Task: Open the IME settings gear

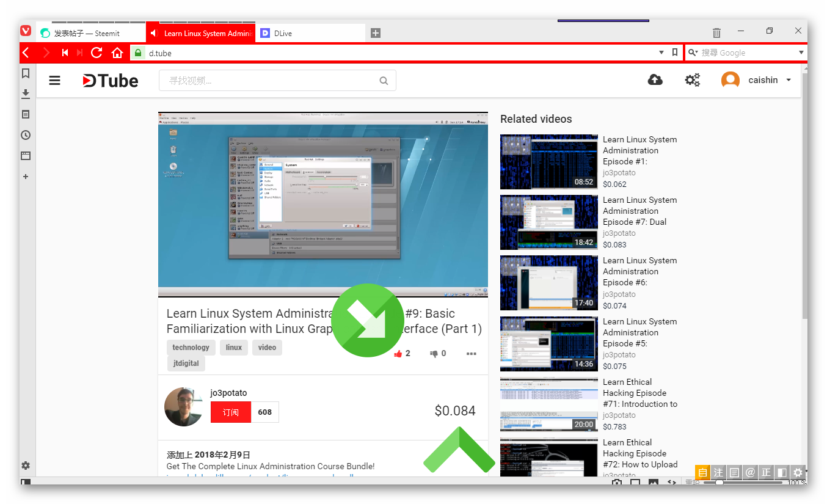Action: pos(798,472)
